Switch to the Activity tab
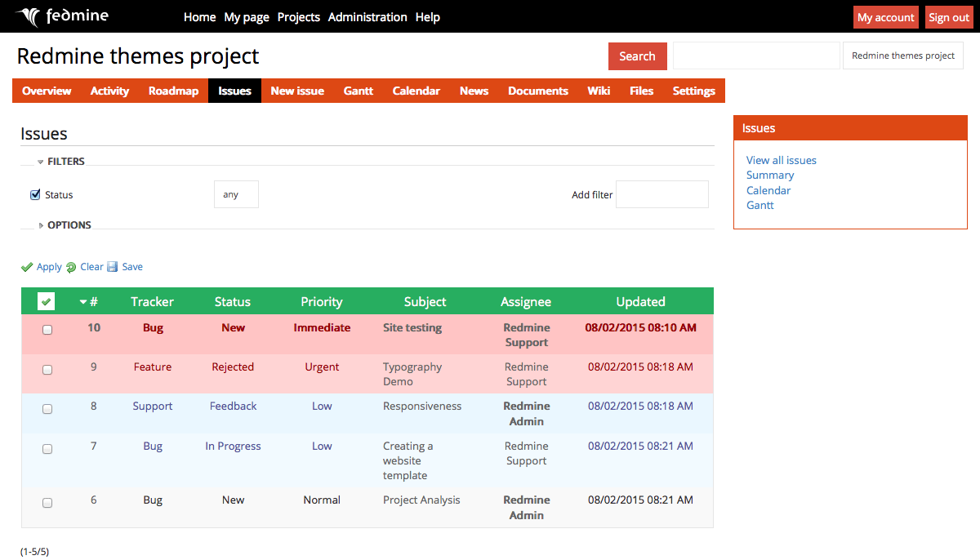The width and height of the screenshot is (980, 560). tap(109, 91)
